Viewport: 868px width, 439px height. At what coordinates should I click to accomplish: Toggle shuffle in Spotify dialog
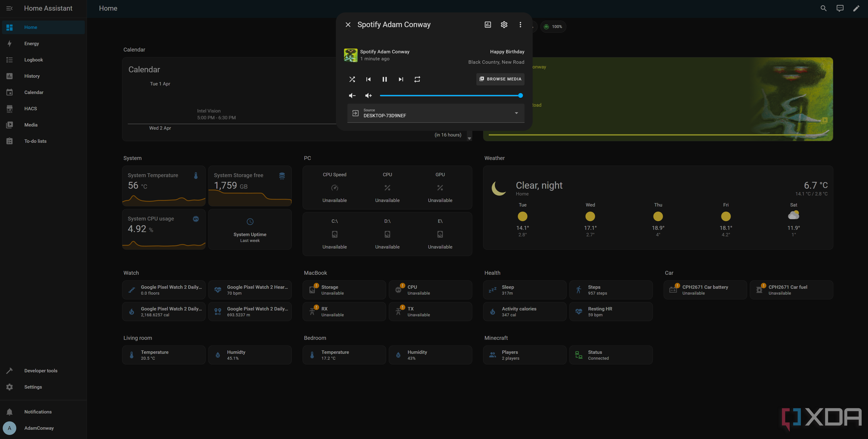(x=352, y=79)
